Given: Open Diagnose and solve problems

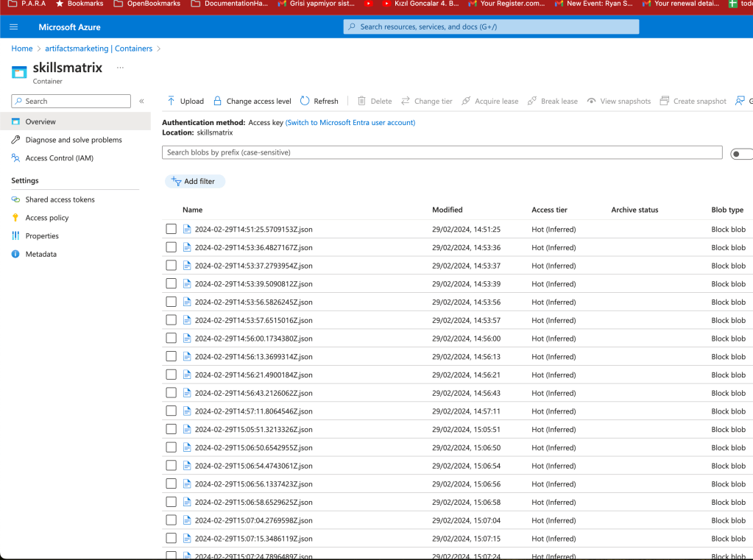Looking at the screenshot, I should (74, 140).
